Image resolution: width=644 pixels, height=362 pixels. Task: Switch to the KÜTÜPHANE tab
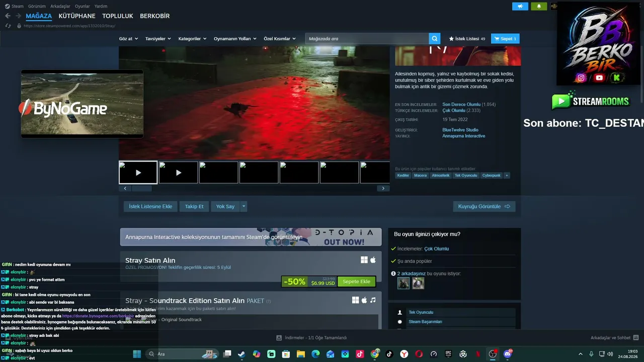(x=77, y=16)
